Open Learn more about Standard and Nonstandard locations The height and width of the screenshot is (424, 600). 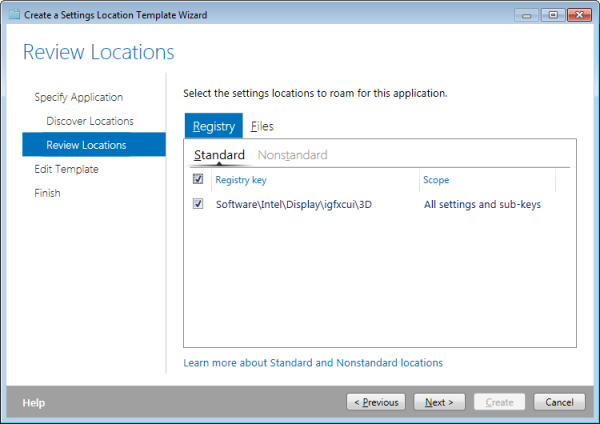click(313, 363)
